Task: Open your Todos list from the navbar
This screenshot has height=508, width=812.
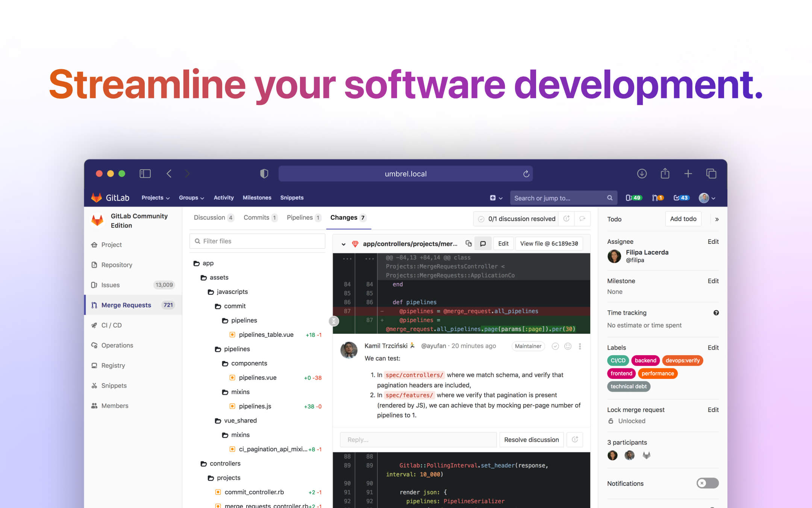Action: (681, 198)
